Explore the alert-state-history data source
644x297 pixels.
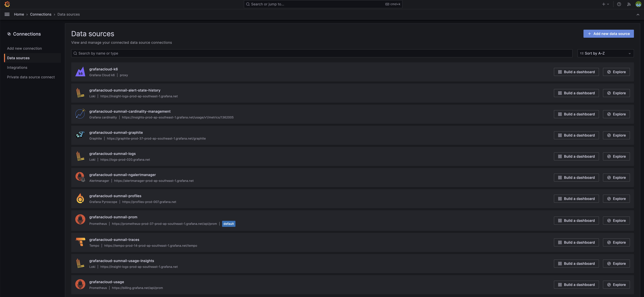tap(616, 93)
